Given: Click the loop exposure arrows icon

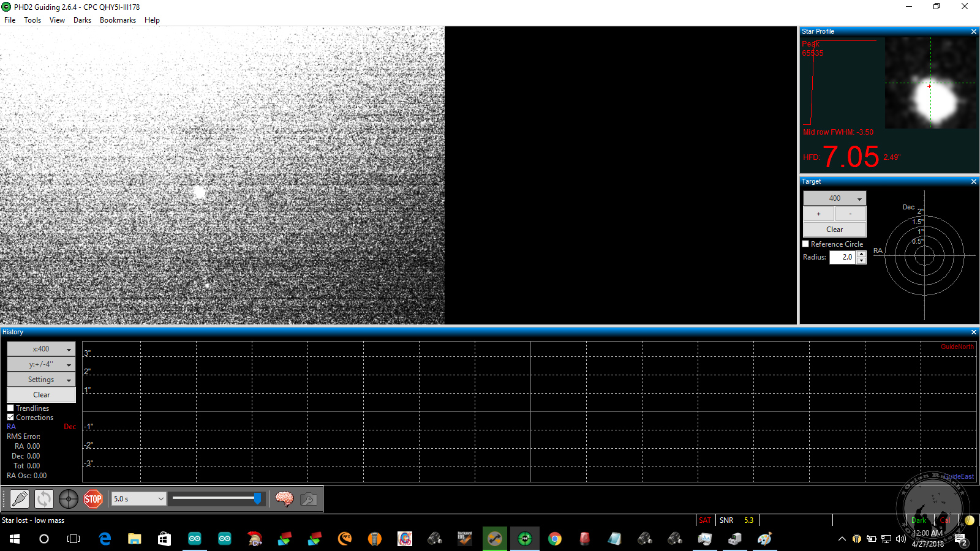Looking at the screenshot, I should point(44,499).
